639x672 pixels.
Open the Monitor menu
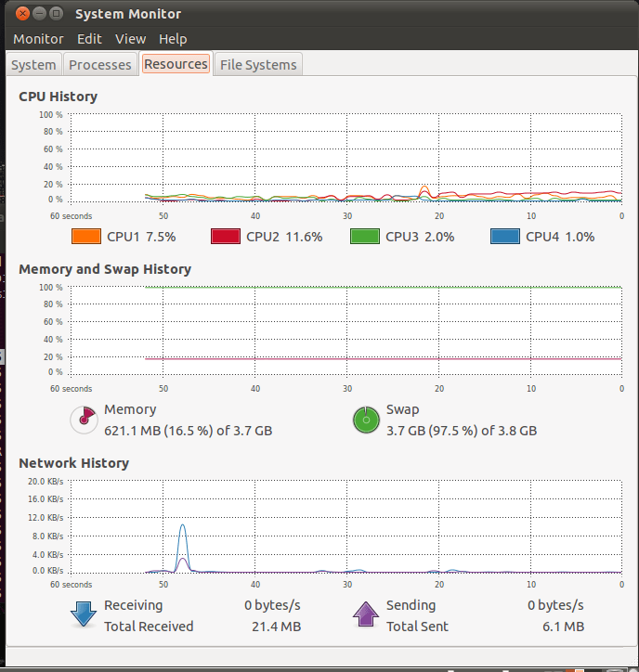(38, 39)
